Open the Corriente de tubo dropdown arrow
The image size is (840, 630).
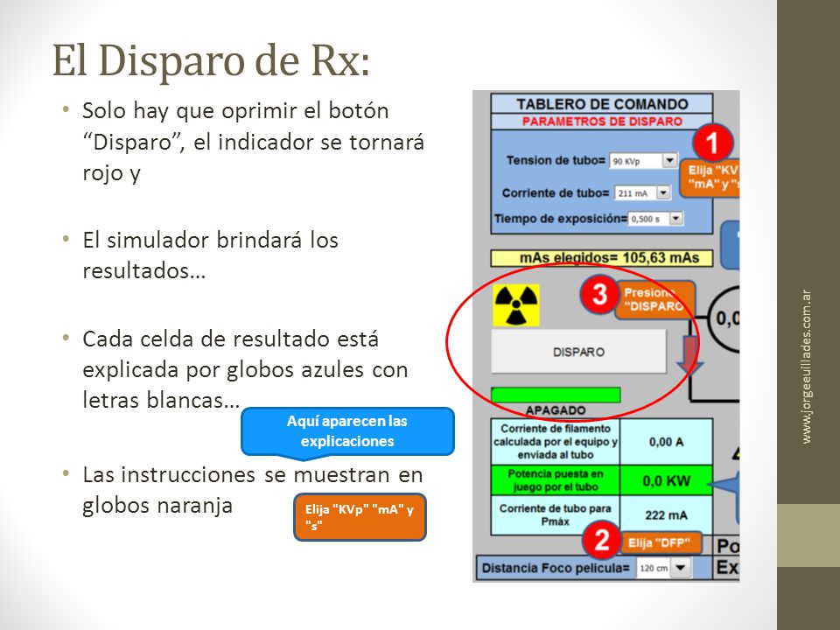[x=663, y=192]
